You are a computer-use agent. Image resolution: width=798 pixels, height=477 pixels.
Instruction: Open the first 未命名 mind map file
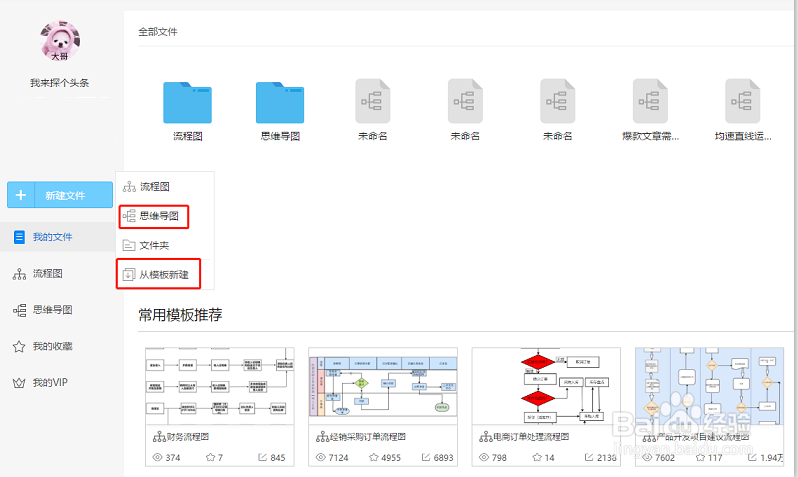pyautogui.click(x=373, y=101)
